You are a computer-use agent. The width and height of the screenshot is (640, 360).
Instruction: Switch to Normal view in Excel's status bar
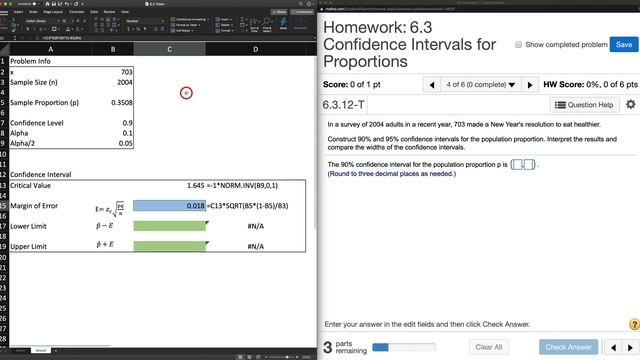coord(240,357)
